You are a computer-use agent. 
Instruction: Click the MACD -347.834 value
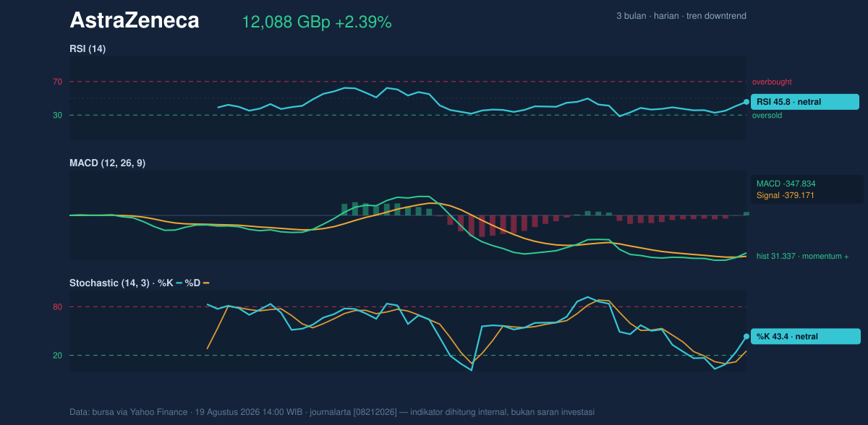(x=786, y=184)
